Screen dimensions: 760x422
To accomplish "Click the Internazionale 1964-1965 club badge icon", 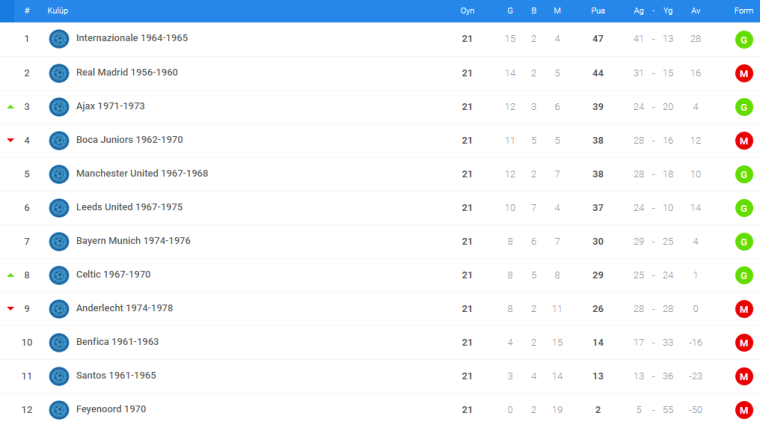I will [59, 39].
